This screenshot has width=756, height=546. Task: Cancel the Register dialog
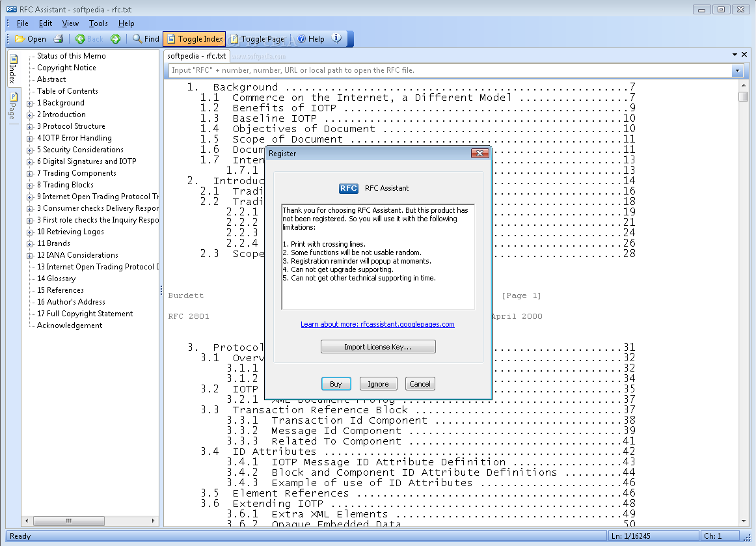click(x=420, y=384)
